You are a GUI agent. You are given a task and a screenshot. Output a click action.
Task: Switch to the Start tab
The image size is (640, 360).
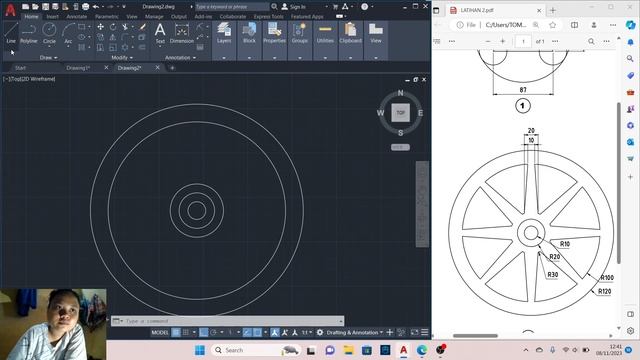coord(20,68)
